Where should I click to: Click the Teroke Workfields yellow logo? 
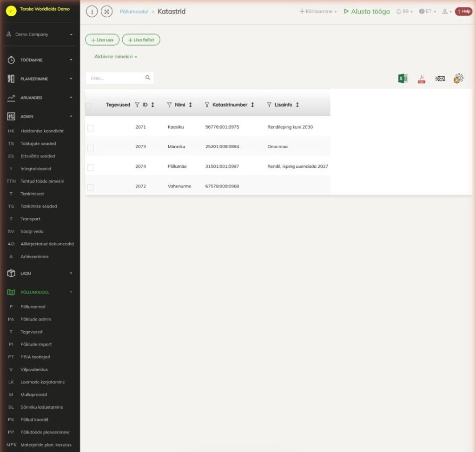click(11, 11)
